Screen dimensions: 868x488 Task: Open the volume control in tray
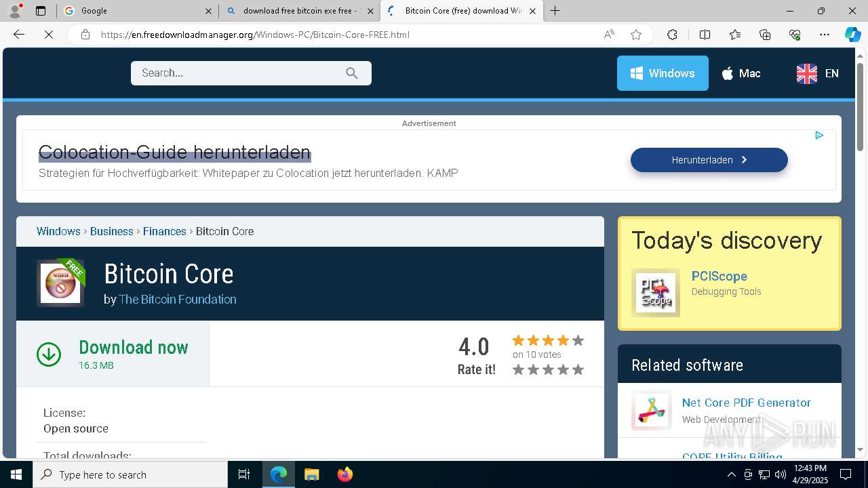pos(781,474)
